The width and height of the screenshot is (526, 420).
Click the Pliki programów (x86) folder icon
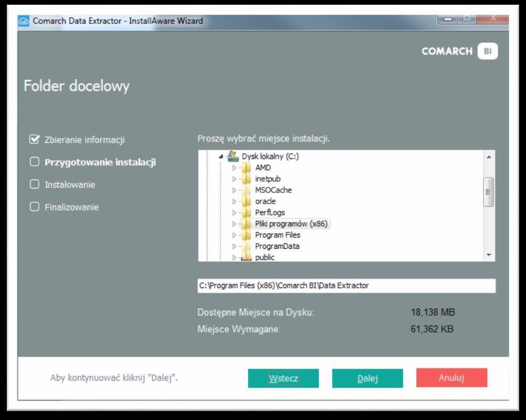coord(247,224)
